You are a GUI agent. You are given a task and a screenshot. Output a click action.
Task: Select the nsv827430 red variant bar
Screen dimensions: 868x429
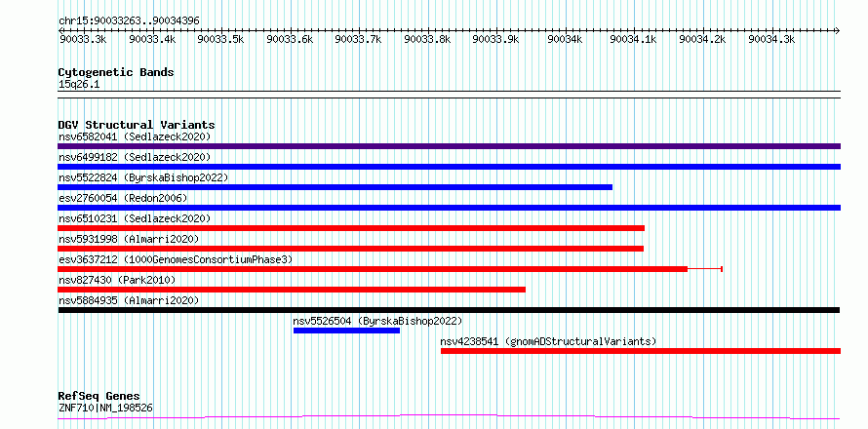292,290
